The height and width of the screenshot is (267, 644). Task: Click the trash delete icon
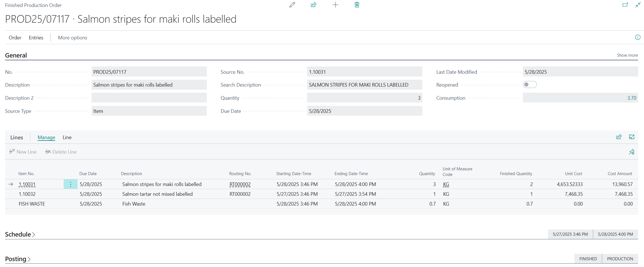pyautogui.click(x=357, y=5)
